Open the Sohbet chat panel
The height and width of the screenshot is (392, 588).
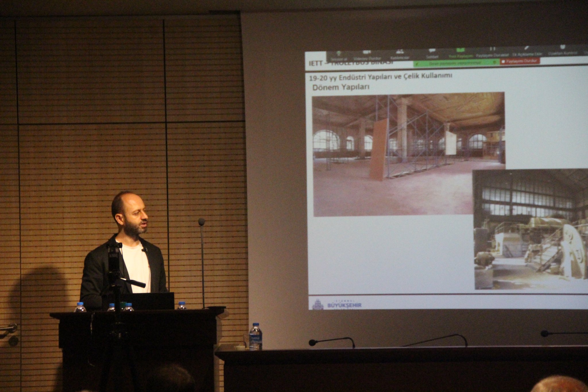432,54
